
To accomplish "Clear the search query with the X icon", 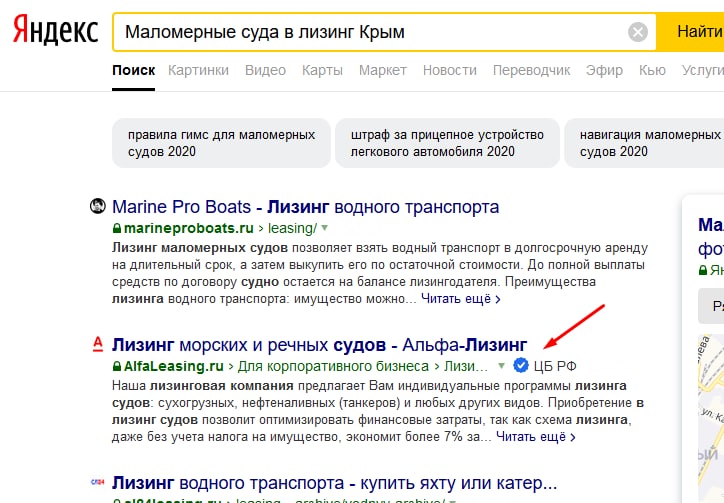I will tap(638, 32).
